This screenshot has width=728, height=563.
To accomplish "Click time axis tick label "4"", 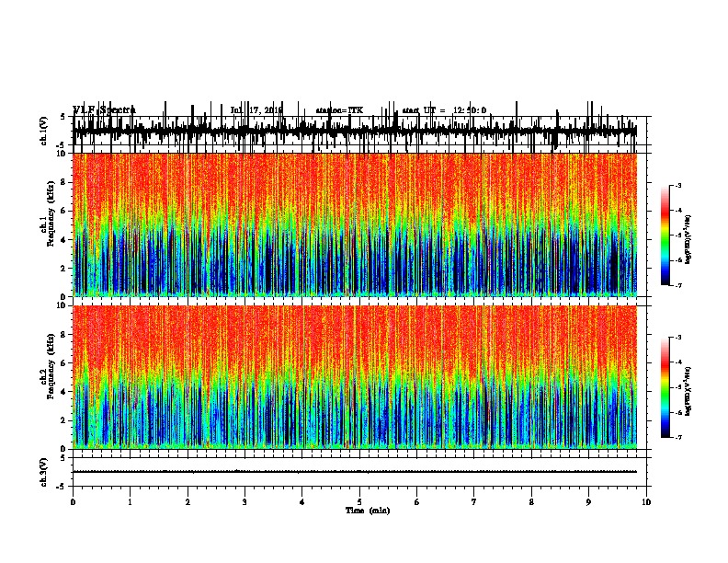I will click(302, 502).
